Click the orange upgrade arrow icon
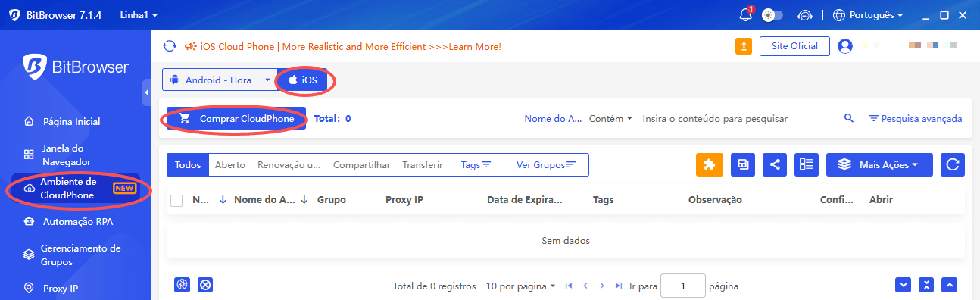This screenshot has height=300, width=980. (744, 46)
